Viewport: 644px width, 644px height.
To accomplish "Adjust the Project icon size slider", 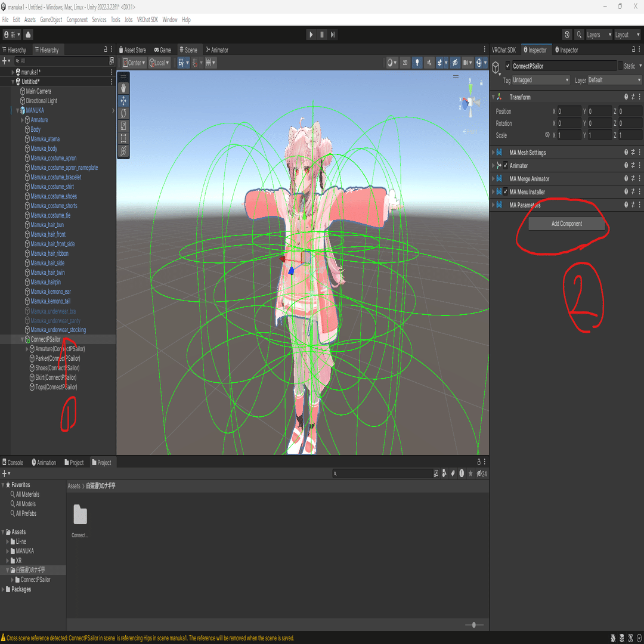I will [475, 625].
